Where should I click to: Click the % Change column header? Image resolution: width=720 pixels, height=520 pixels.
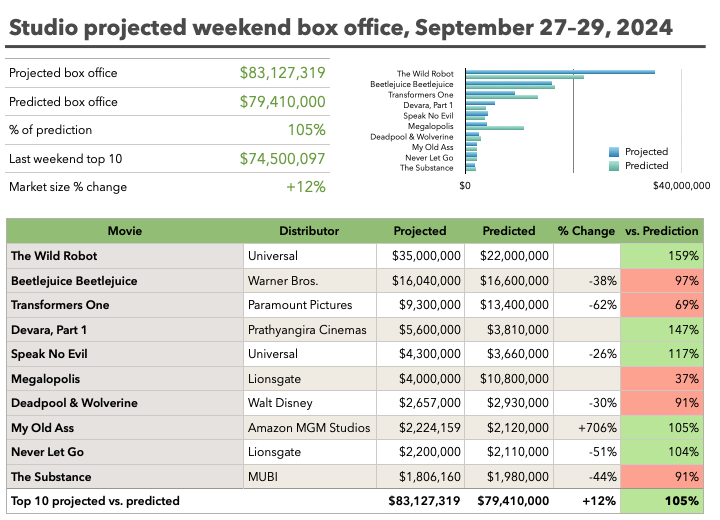pyautogui.click(x=586, y=231)
